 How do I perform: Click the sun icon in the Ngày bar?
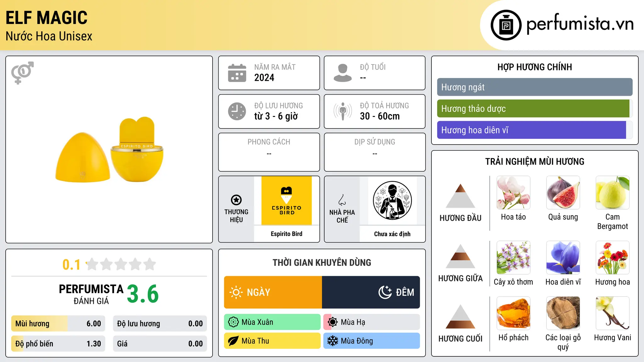[236, 292]
